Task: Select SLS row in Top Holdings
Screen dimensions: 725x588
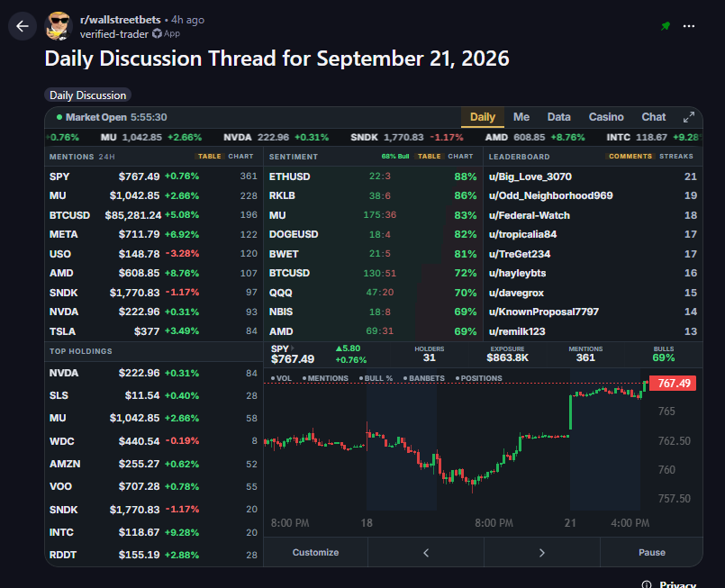Action: point(153,395)
